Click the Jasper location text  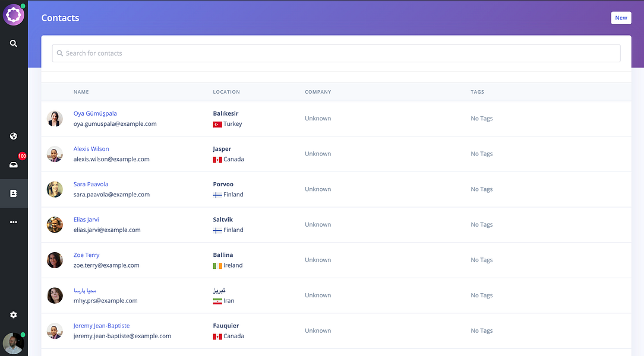pos(222,149)
